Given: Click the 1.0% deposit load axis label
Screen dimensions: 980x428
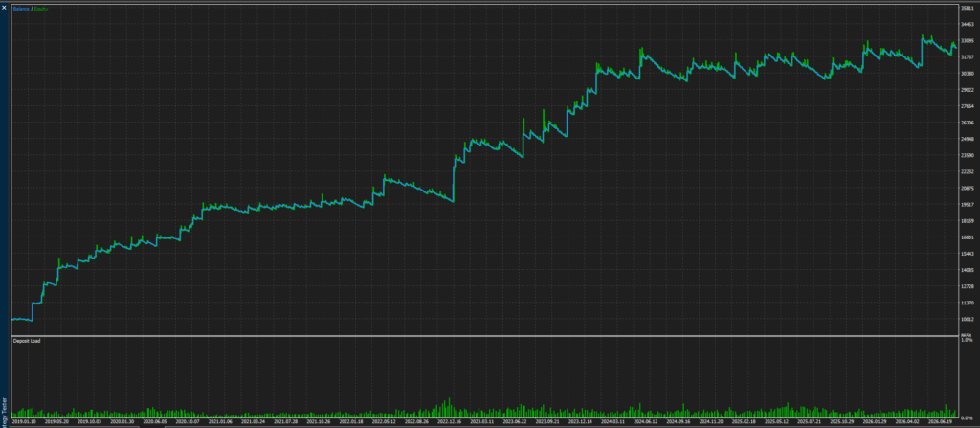Looking at the screenshot, I should [x=967, y=341].
